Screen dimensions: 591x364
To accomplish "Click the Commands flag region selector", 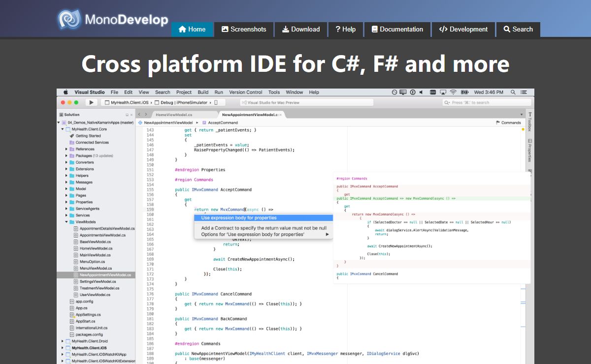I will [508, 122].
